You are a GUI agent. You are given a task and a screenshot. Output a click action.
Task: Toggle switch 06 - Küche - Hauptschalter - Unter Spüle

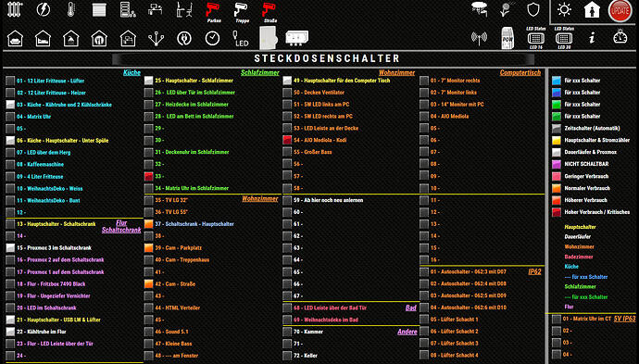pos(10,140)
